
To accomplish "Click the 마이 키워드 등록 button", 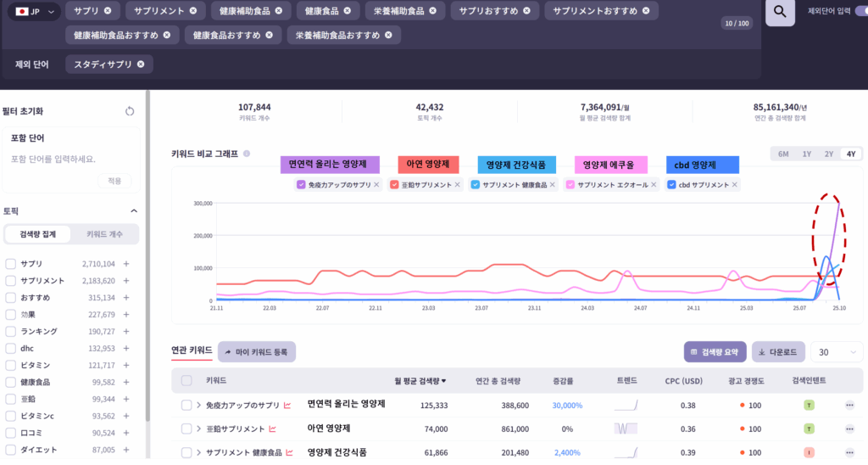I will tap(257, 352).
